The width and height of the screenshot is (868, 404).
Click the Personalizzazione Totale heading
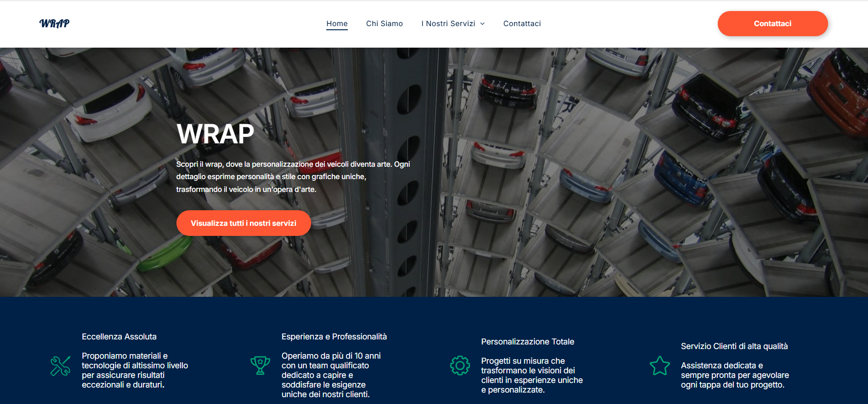click(527, 342)
